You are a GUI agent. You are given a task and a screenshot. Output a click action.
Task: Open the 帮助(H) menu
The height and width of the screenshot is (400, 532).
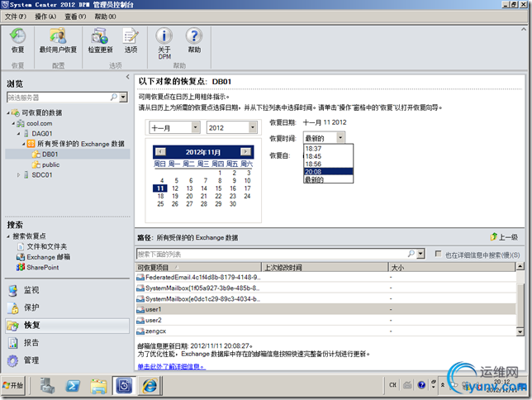tap(105, 17)
